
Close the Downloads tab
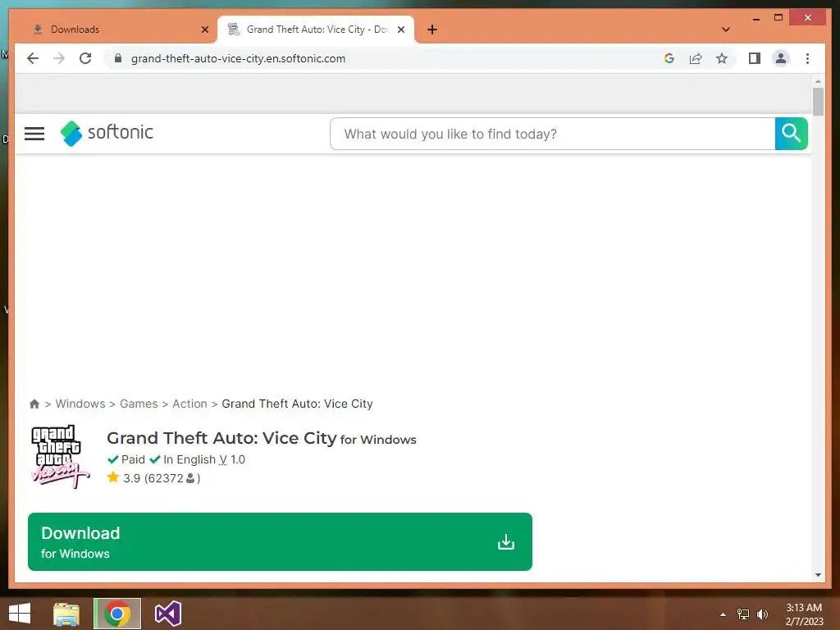click(x=204, y=30)
